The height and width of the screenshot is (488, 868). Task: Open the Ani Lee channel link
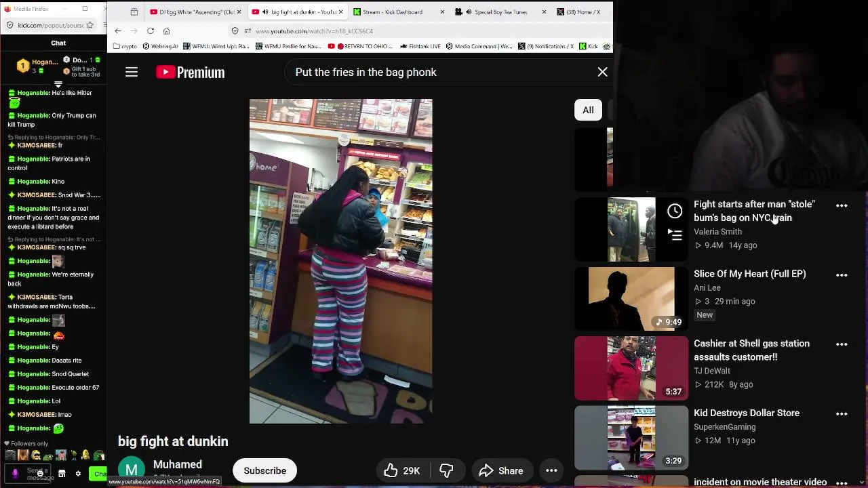coord(707,288)
